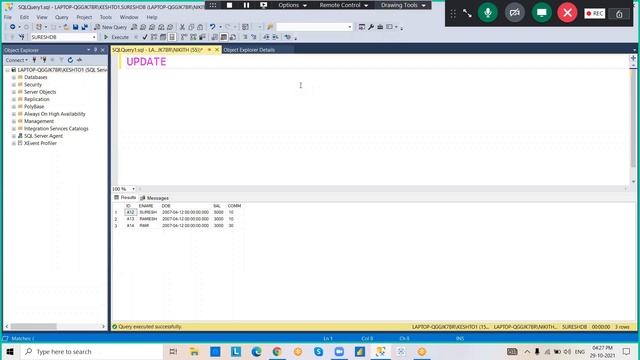
Task: Open File Explorer from the taskbar
Action: [x=194, y=351]
